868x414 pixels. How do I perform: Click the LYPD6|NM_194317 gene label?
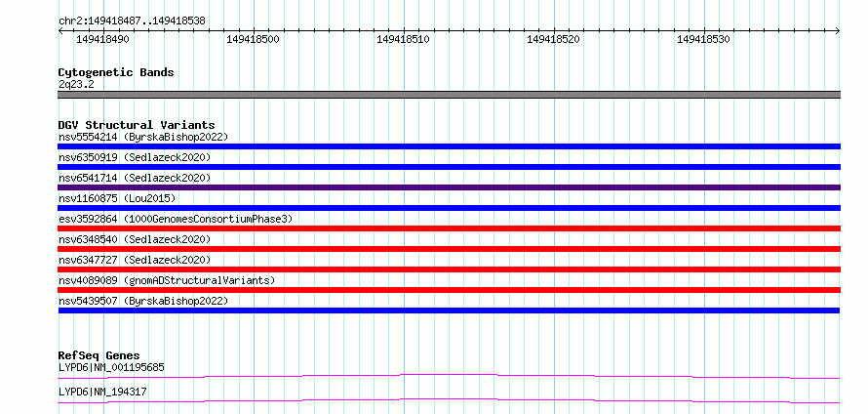point(102,392)
